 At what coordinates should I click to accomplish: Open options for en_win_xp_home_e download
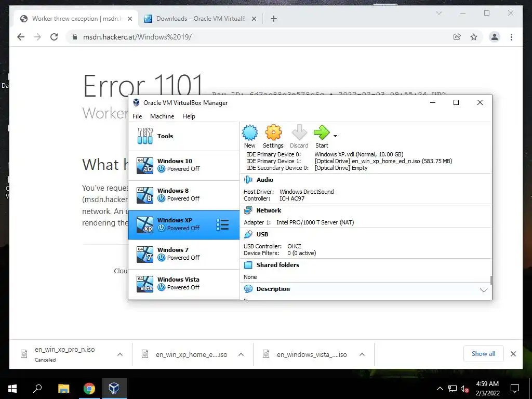pos(241,354)
